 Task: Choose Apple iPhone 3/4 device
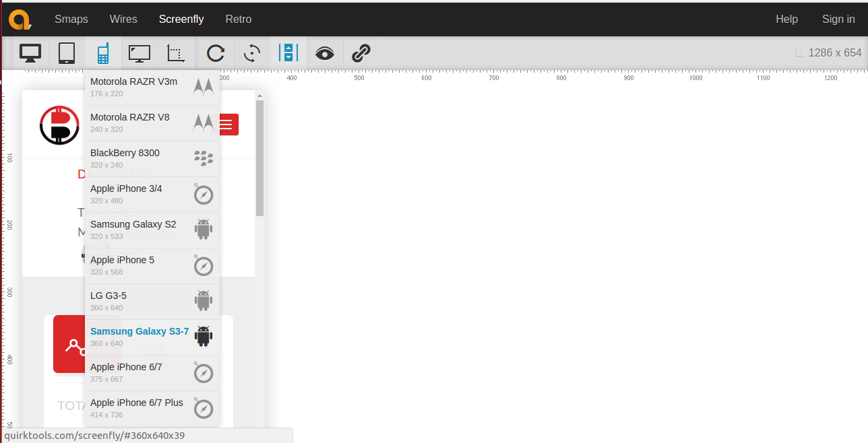tap(152, 195)
